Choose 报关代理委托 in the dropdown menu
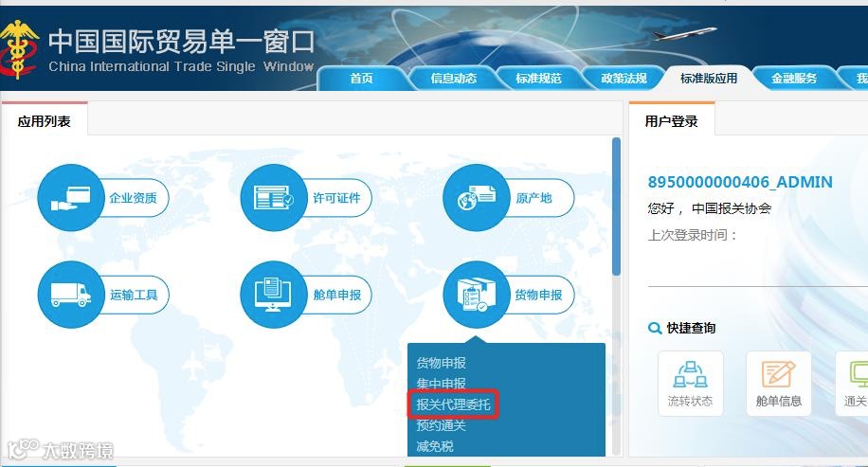This screenshot has height=467, width=868. pos(453,404)
